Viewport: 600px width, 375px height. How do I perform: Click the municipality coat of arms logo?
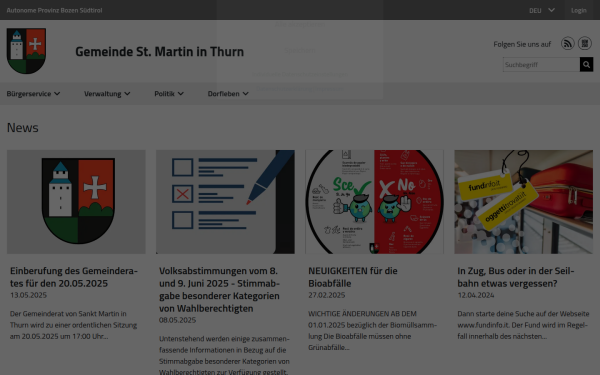[x=26, y=51]
